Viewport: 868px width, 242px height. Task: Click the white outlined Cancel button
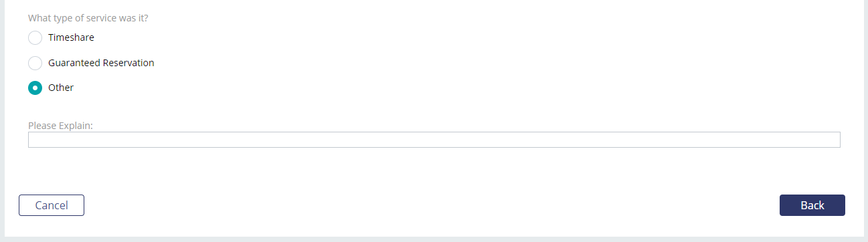(x=52, y=205)
